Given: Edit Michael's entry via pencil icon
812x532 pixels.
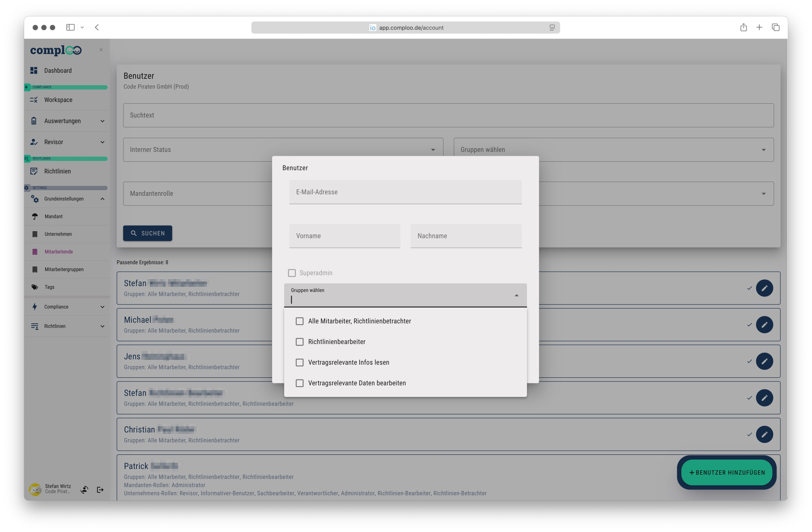Looking at the screenshot, I should pos(765,325).
